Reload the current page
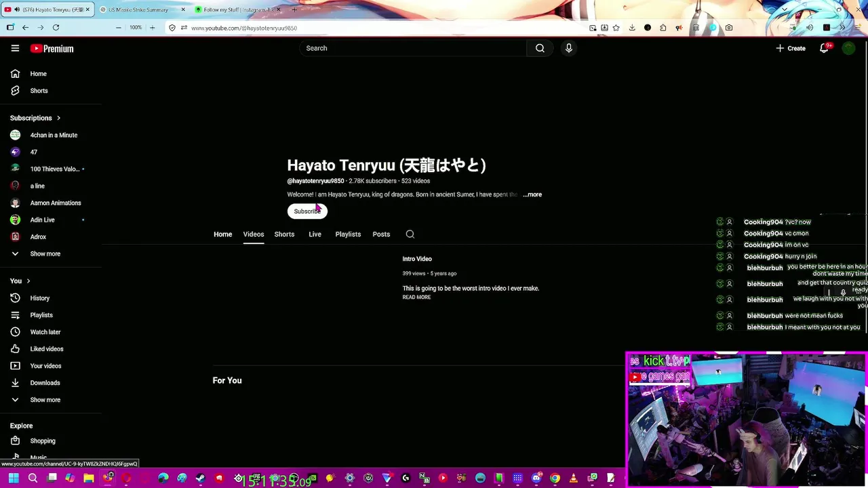The image size is (868, 488). [56, 28]
